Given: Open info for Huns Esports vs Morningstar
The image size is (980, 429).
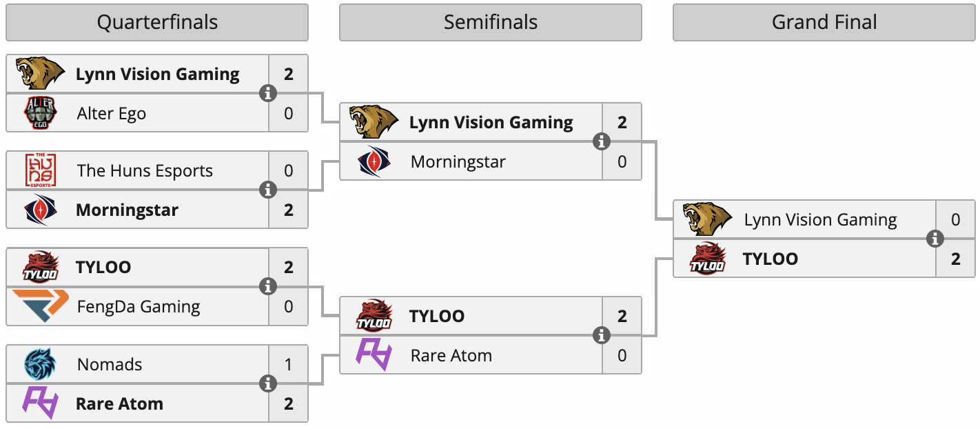Looking at the screenshot, I should [268, 190].
